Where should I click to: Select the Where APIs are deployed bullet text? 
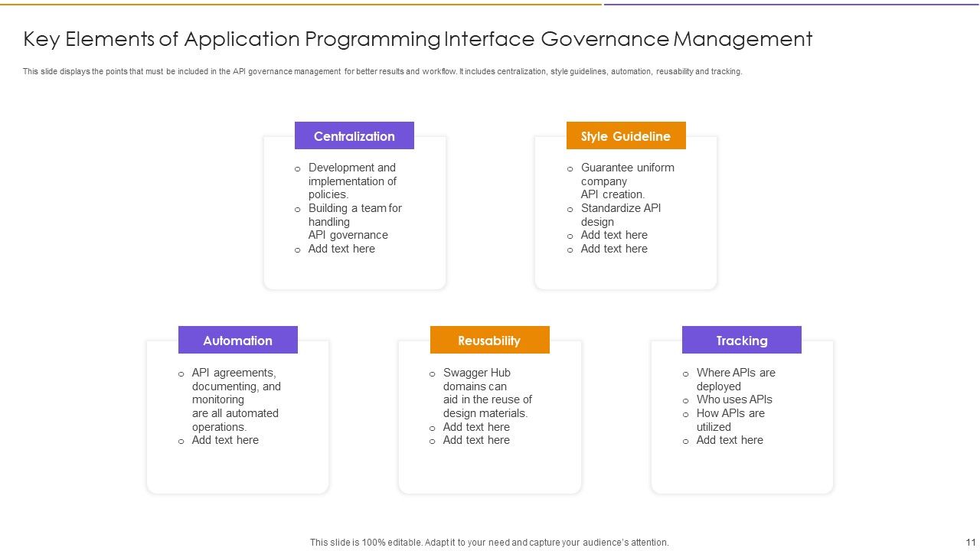coord(736,379)
